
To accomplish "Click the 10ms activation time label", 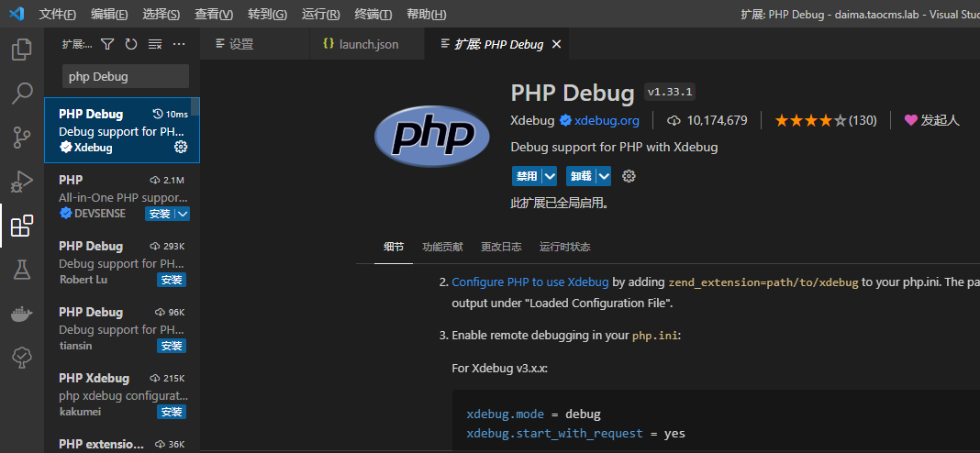I will [x=171, y=114].
